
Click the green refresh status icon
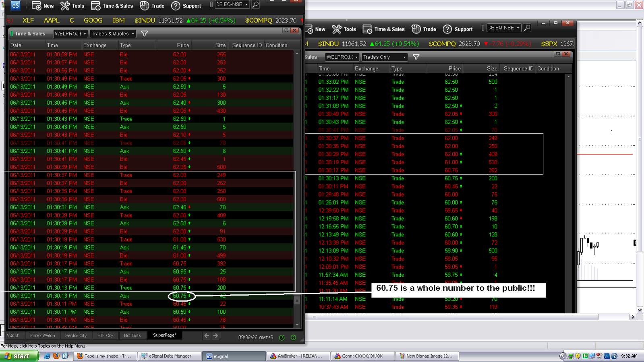point(282,337)
